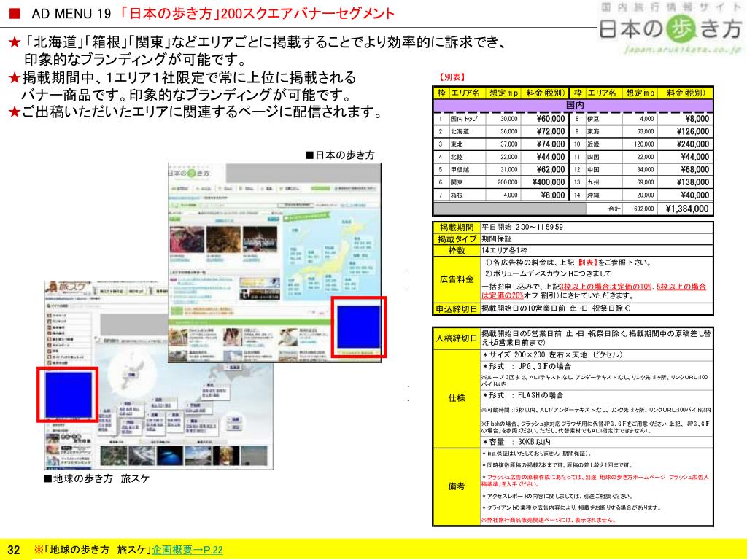
Task: Select the 【別表】 label above the price table
Action: coord(451,77)
